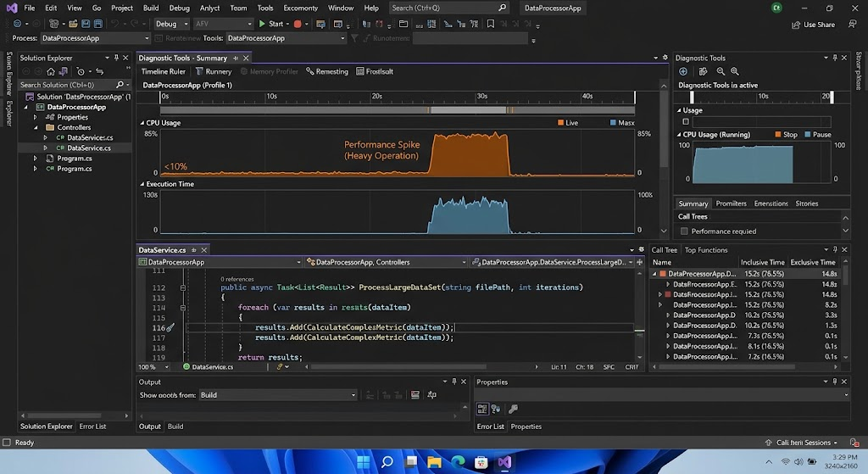This screenshot has width=868, height=474.
Task: Toggle pin on right Diagnostic Tools panel
Action: point(835,58)
